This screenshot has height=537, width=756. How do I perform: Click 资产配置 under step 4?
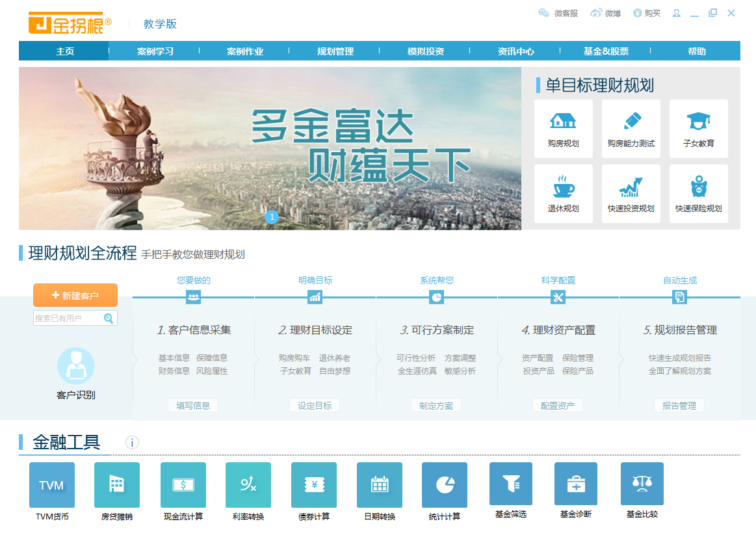click(x=538, y=358)
